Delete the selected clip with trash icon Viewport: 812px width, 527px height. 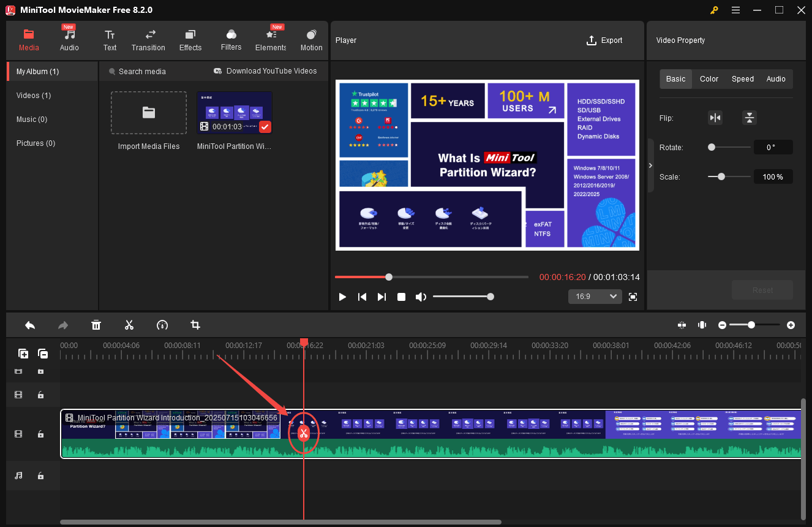96,325
